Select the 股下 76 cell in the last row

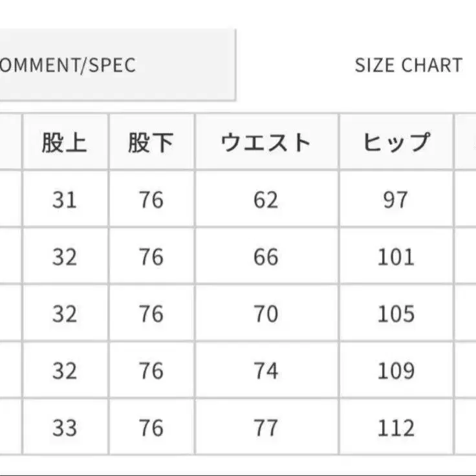[x=151, y=427]
